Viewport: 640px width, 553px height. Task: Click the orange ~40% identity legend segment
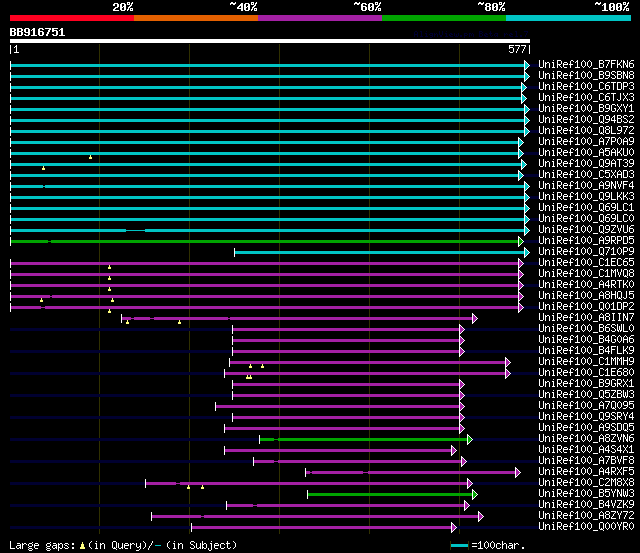(x=196, y=18)
